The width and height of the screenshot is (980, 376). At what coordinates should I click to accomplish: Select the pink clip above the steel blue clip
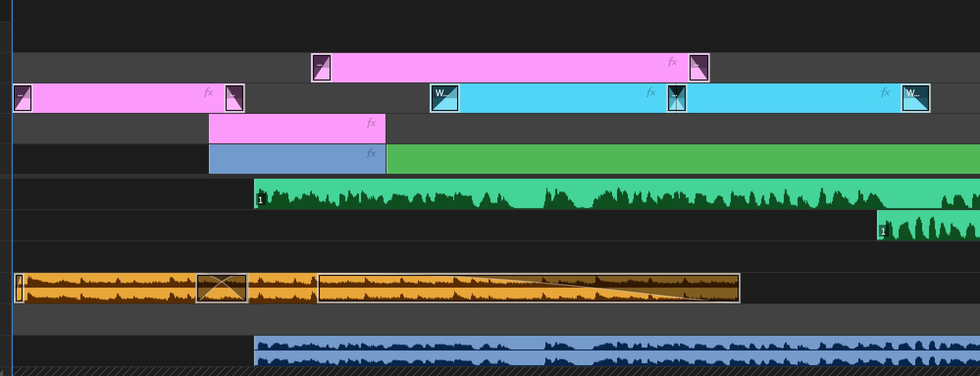pyautogui.click(x=297, y=129)
